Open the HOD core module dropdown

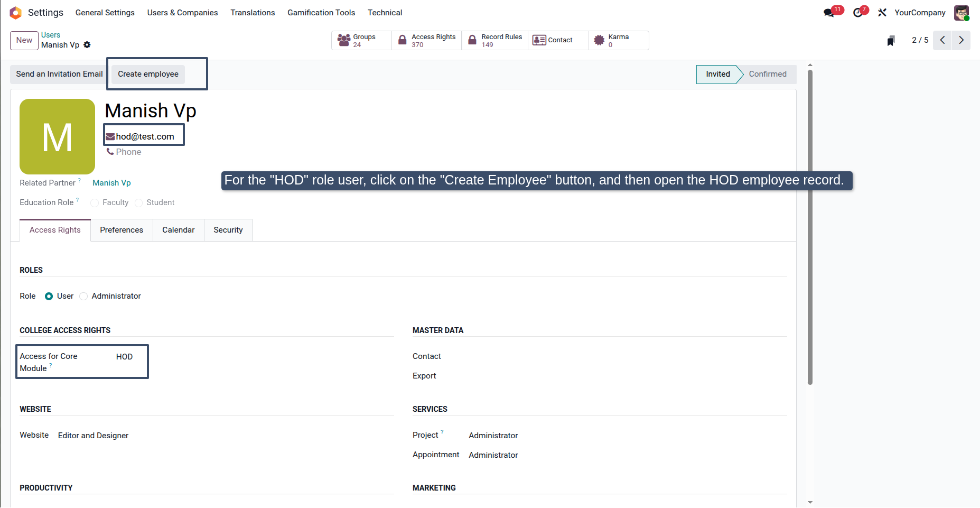tap(124, 357)
